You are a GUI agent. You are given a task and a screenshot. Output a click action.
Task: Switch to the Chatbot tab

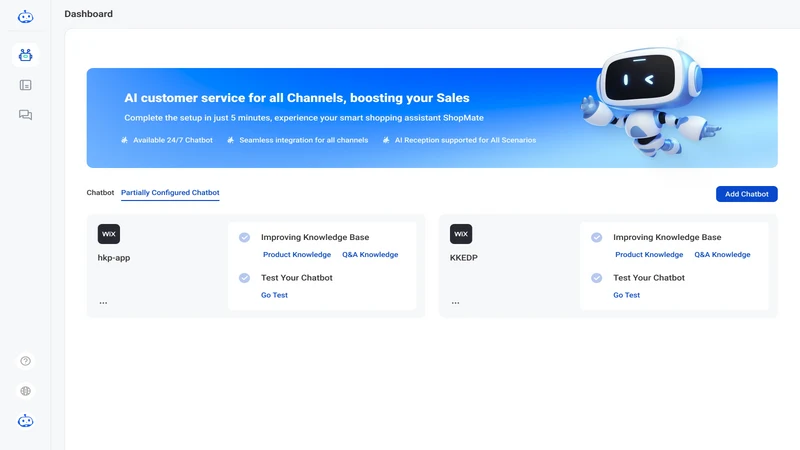click(x=100, y=193)
